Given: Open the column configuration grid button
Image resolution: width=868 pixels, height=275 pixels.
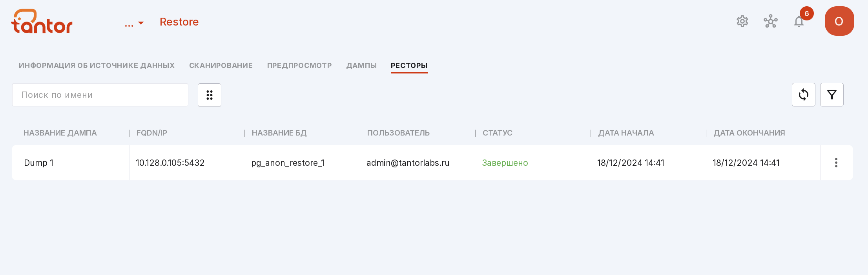Looking at the screenshot, I should (x=210, y=95).
